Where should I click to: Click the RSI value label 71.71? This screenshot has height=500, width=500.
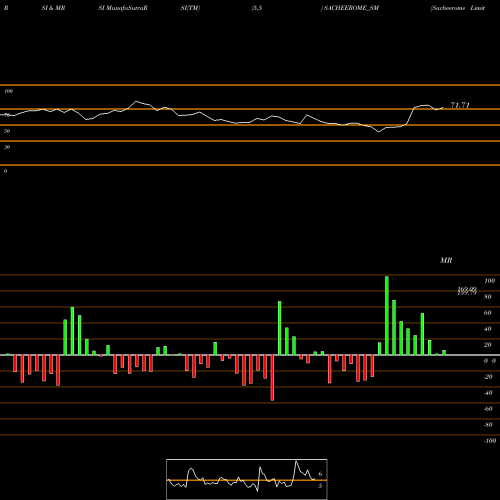(x=460, y=105)
